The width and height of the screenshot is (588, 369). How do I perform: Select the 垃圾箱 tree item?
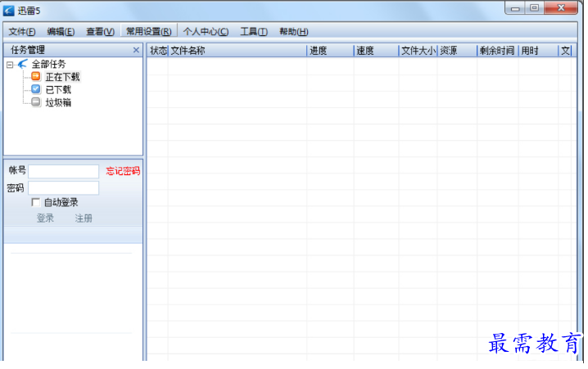(x=58, y=102)
